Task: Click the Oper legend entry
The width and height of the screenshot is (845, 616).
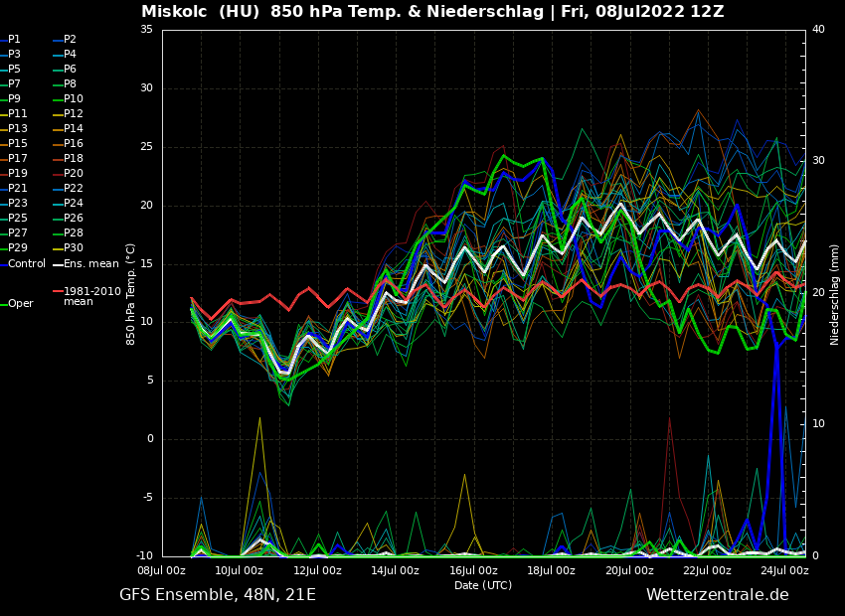Action: 20,304
